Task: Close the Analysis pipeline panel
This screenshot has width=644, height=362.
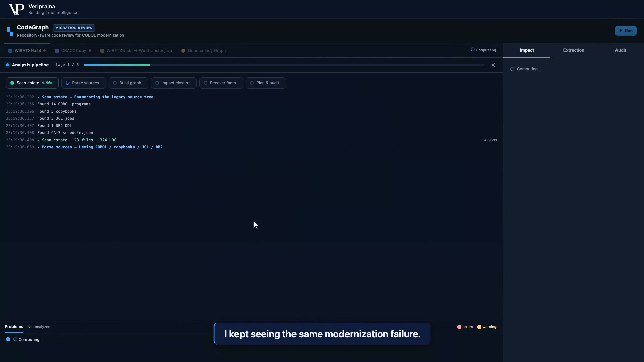Action: (x=493, y=65)
